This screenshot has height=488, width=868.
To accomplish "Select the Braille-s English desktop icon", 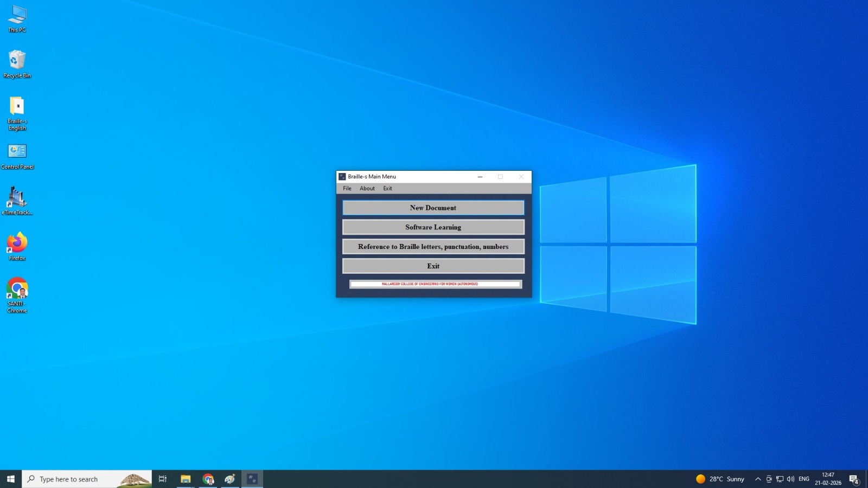I will [17, 113].
